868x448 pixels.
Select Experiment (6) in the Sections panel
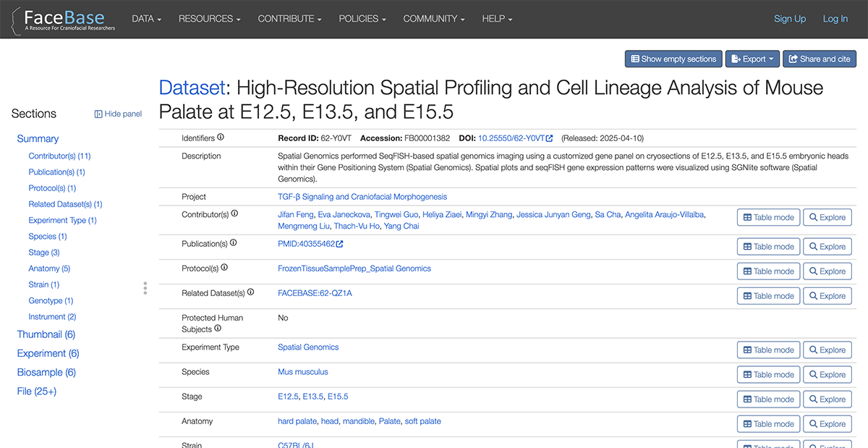48,353
